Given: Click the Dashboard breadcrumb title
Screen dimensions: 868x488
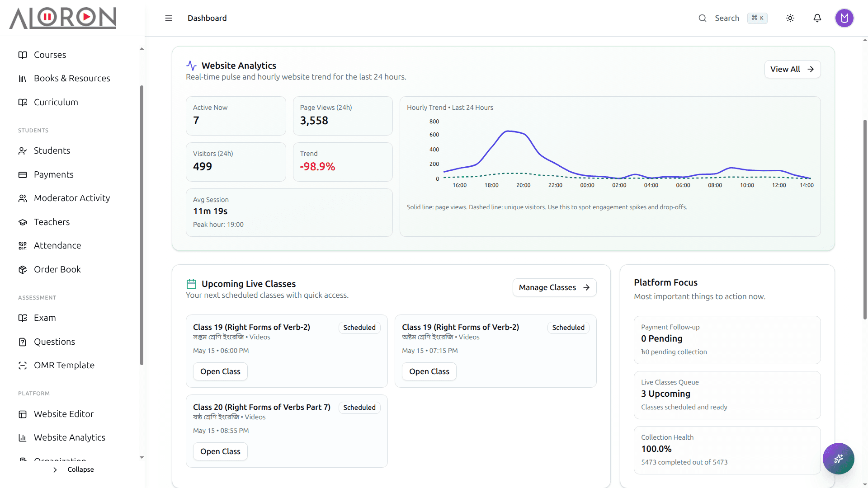Looking at the screenshot, I should point(207,18).
